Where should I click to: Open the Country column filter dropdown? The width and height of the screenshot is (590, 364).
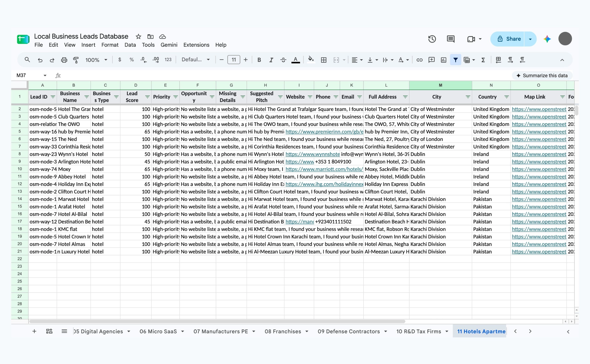coord(506,97)
